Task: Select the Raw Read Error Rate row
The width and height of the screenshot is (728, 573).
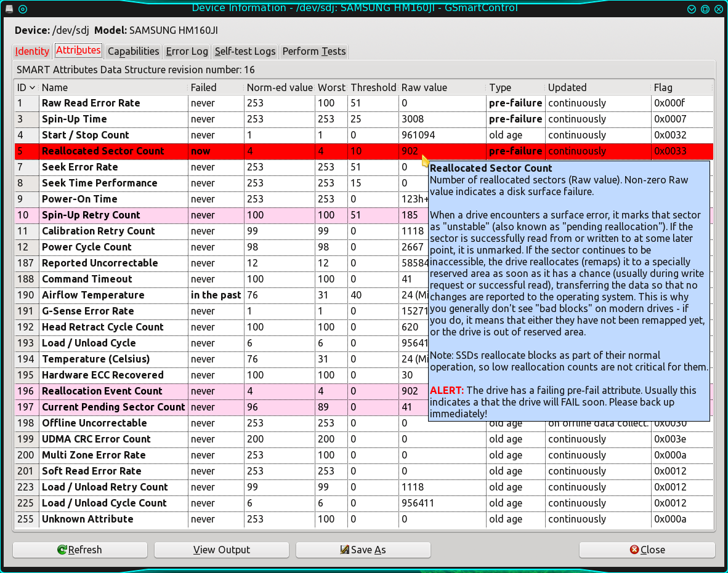Action: (x=364, y=103)
